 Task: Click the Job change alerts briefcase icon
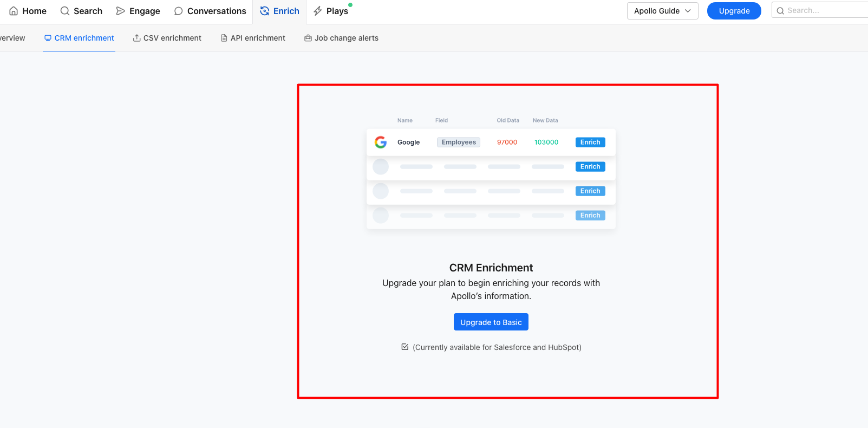(x=308, y=38)
